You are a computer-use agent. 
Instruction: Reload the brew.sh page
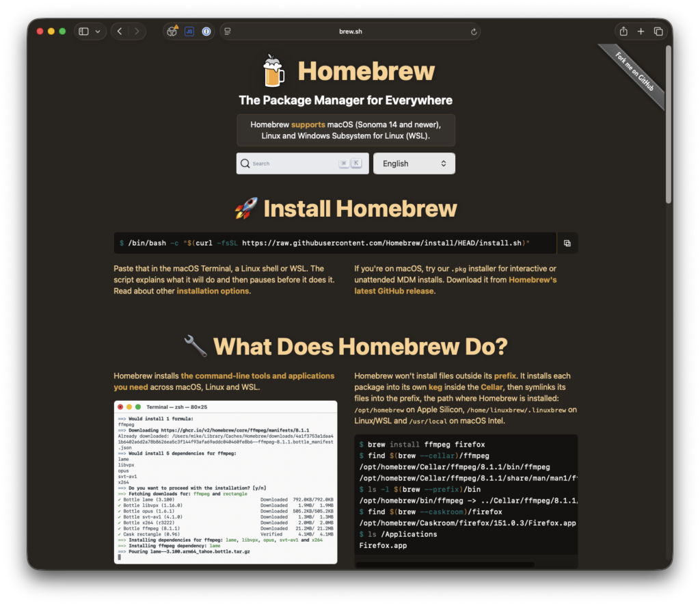coord(474,31)
